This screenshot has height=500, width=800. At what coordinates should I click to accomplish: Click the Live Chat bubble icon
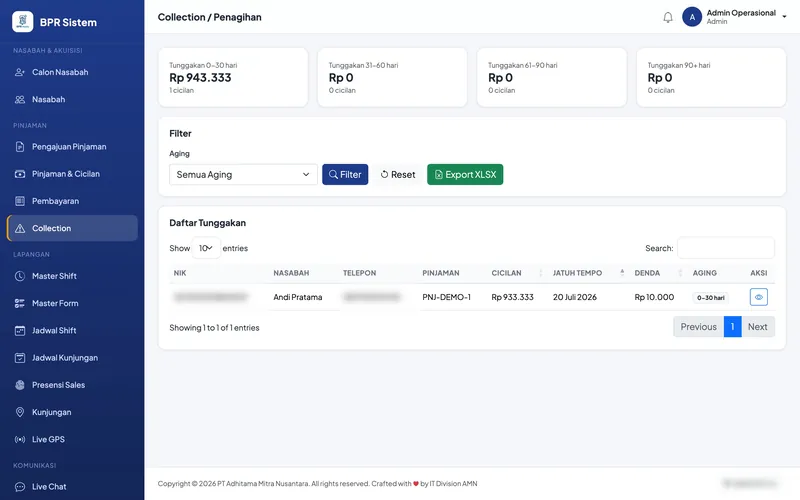click(x=20, y=487)
